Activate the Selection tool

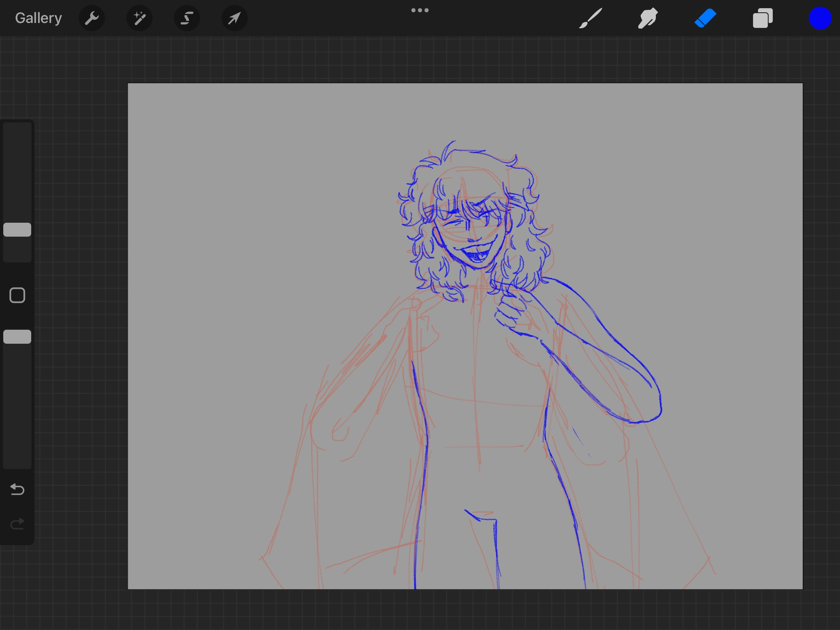click(x=187, y=18)
